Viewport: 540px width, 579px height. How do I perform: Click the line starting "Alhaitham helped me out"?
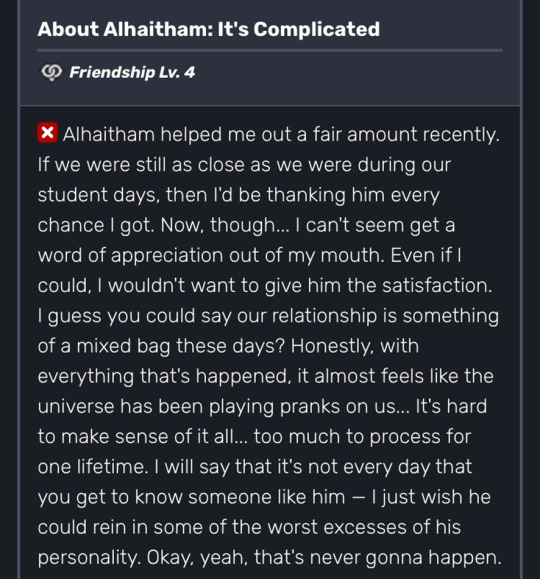(x=281, y=134)
